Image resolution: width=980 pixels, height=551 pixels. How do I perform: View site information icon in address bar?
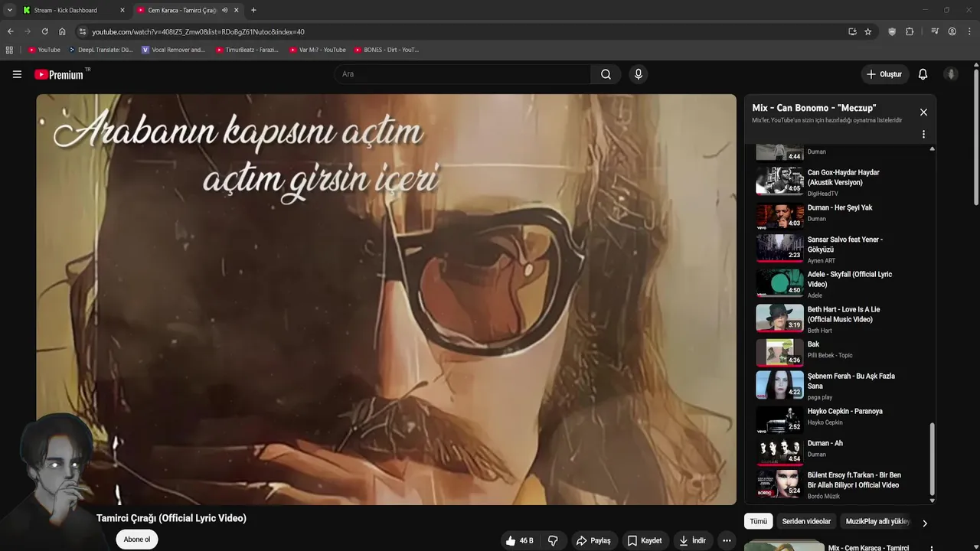pyautogui.click(x=83, y=31)
